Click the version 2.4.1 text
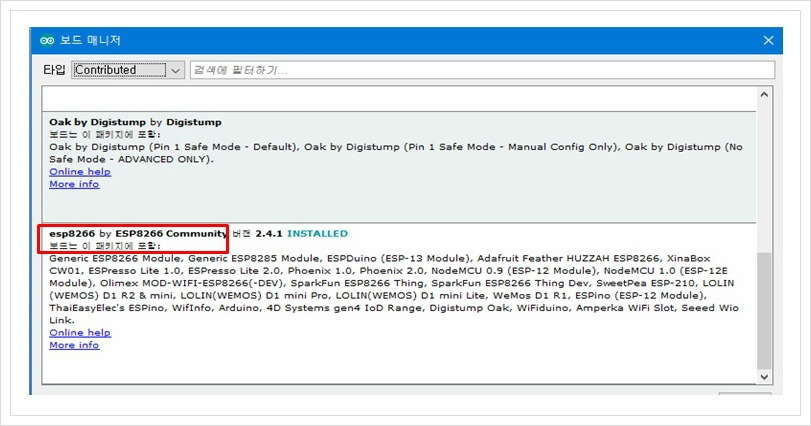The height and width of the screenshot is (426, 811). (x=268, y=234)
